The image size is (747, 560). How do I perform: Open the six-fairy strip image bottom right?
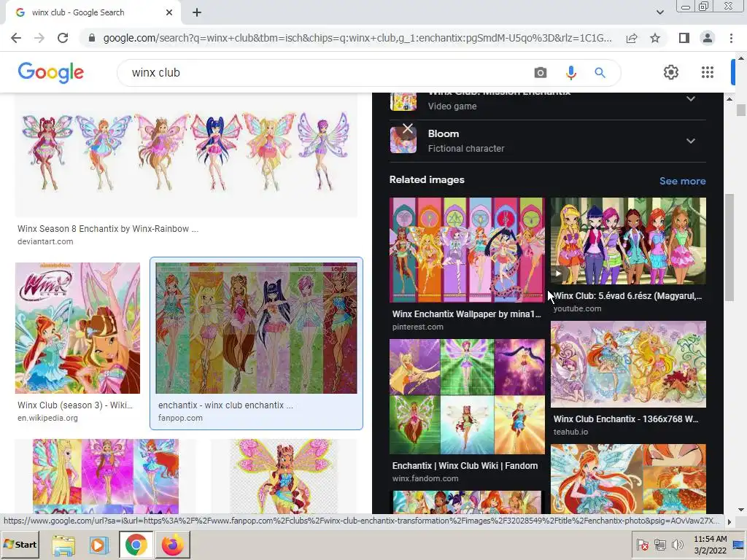[466, 502]
